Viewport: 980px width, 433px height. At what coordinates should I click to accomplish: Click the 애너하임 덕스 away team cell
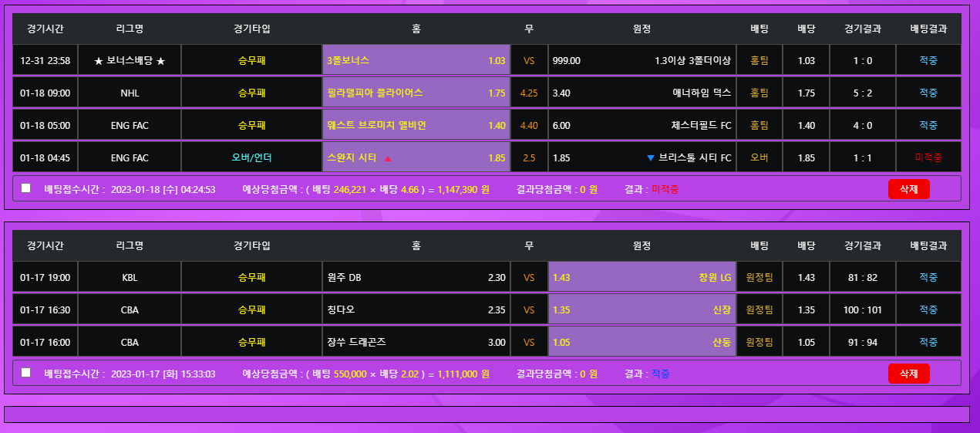coord(642,93)
